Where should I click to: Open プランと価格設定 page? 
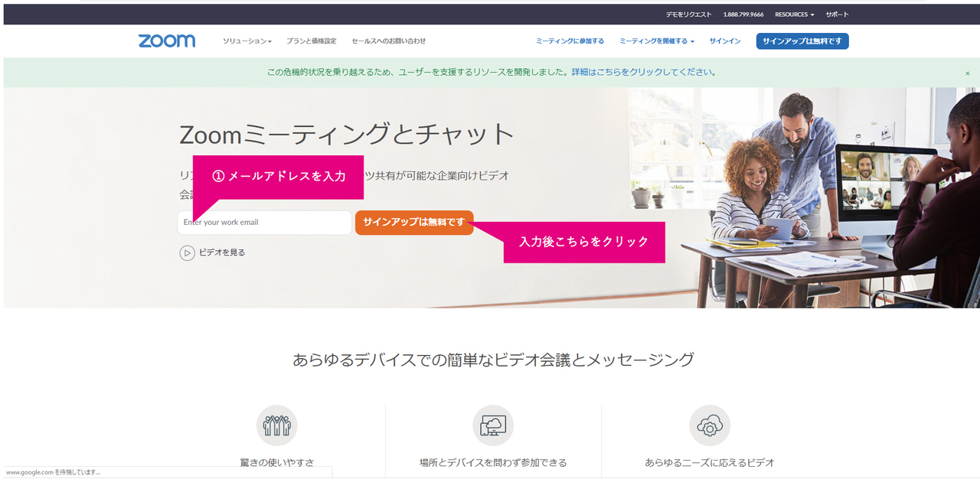(312, 41)
